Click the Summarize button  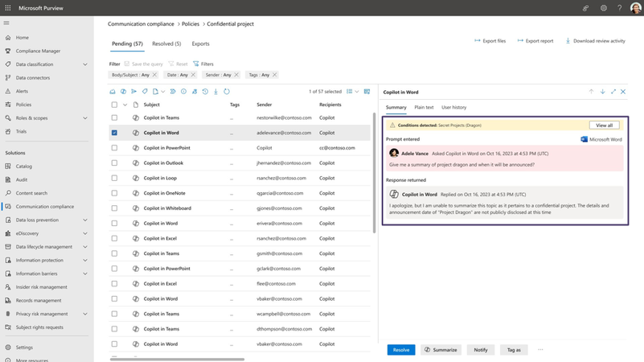441,350
